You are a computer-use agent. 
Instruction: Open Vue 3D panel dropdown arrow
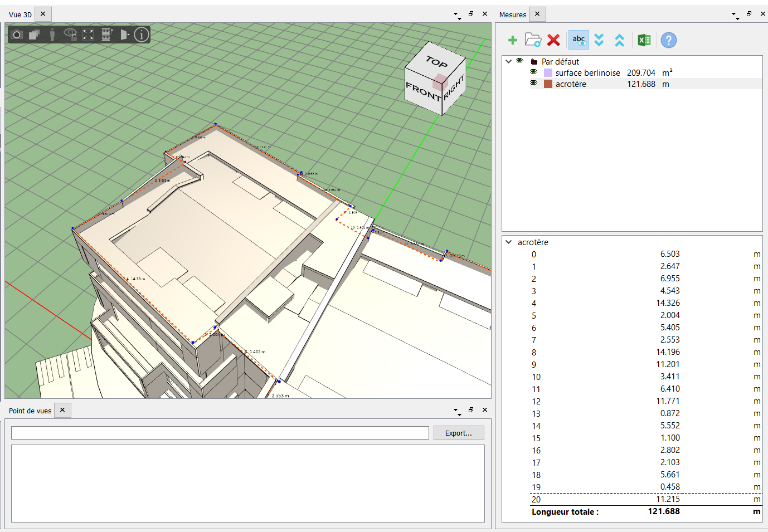coord(456,14)
